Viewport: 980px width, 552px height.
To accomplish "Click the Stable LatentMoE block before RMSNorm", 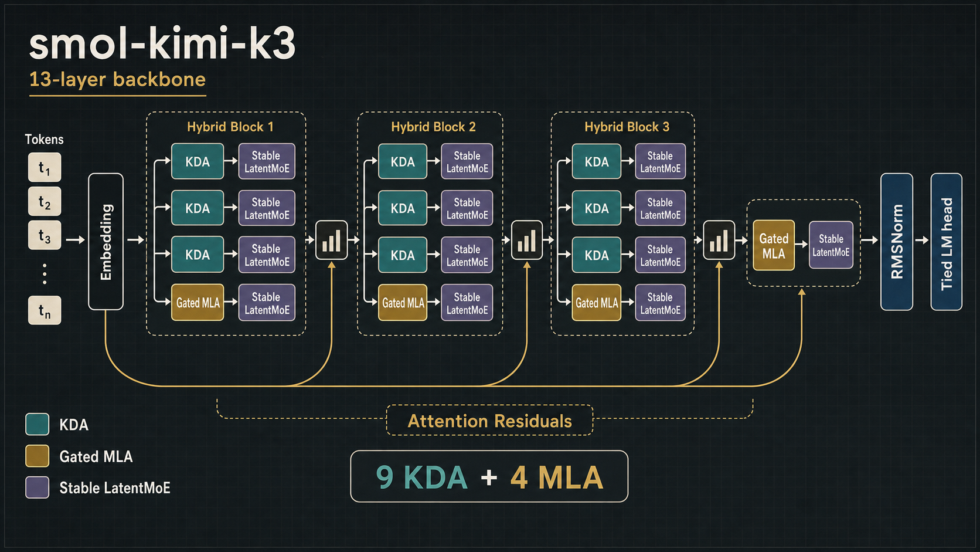I will pos(831,245).
